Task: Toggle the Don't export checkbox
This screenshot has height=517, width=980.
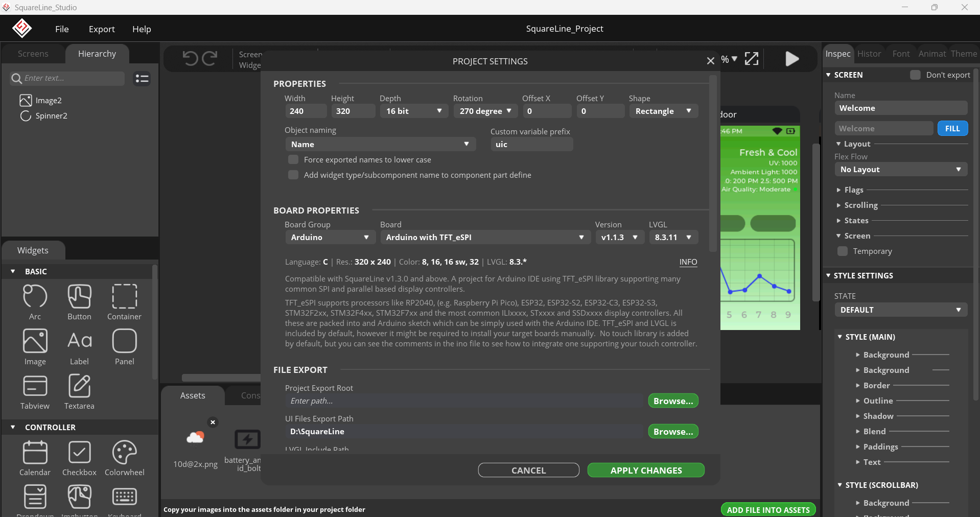Action: (915, 75)
